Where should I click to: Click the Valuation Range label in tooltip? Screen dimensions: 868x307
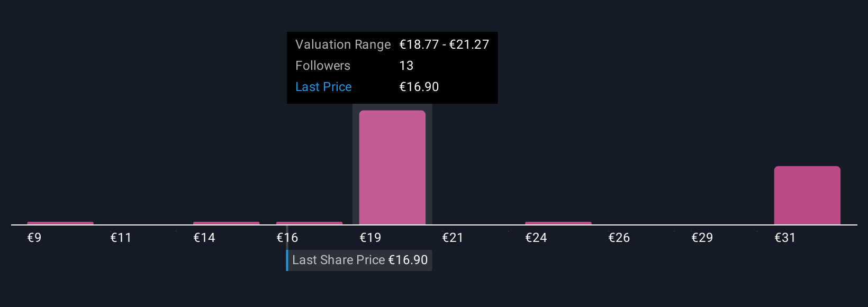click(343, 44)
